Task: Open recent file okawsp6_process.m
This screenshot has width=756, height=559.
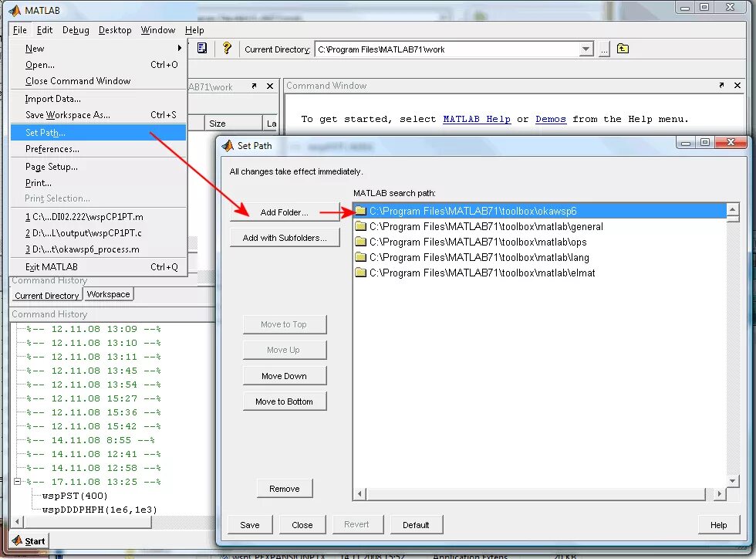Action: pyautogui.click(x=99, y=249)
